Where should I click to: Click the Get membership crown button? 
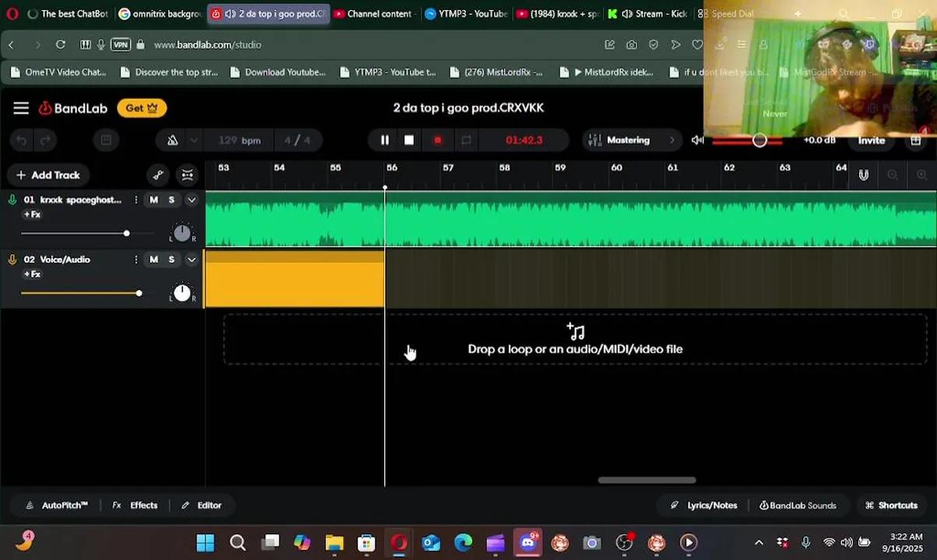click(142, 108)
